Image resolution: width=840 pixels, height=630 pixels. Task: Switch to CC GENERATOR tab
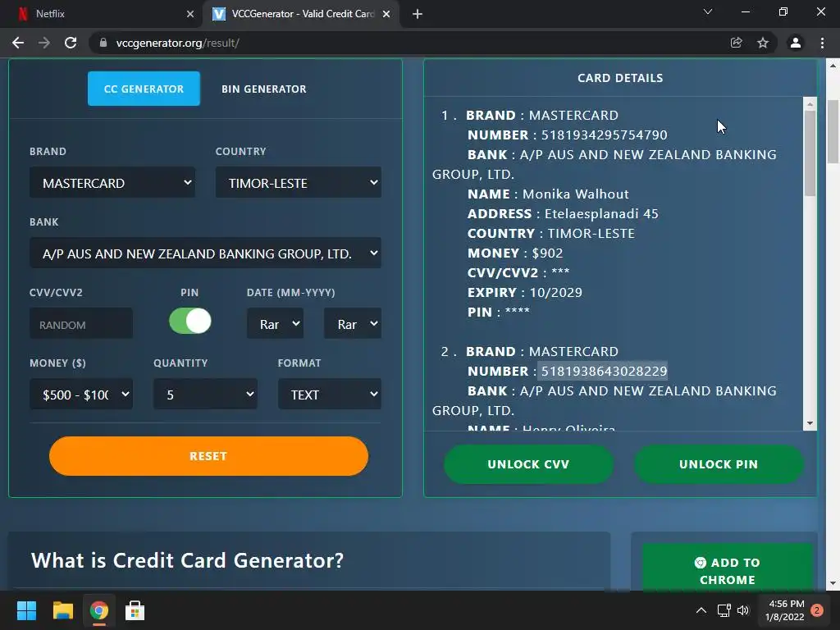click(144, 89)
